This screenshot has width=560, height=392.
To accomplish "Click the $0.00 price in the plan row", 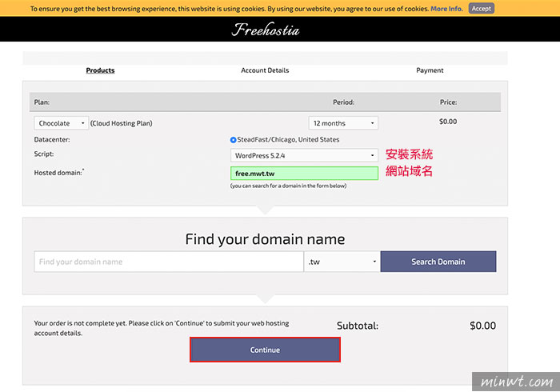I will coord(448,122).
